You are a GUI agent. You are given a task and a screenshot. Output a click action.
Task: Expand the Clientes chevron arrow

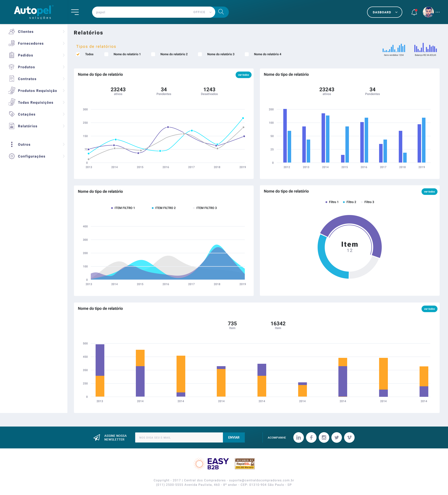64,31
